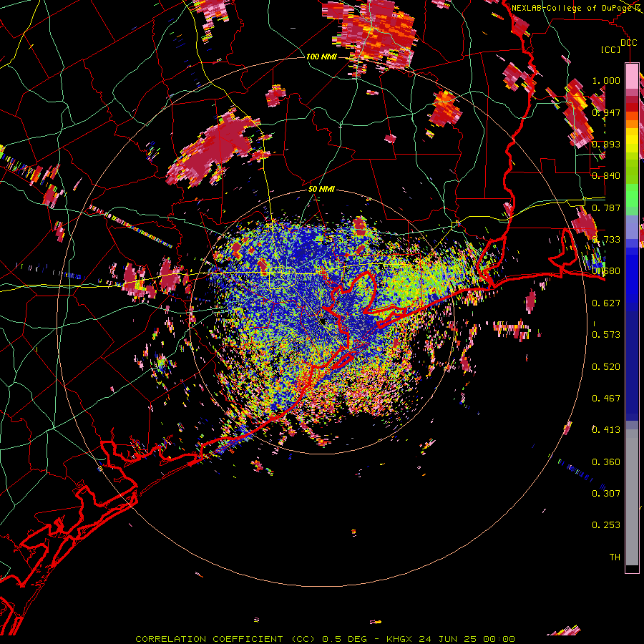
Task: Click the [CC] units label
Action: pos(611,49)
